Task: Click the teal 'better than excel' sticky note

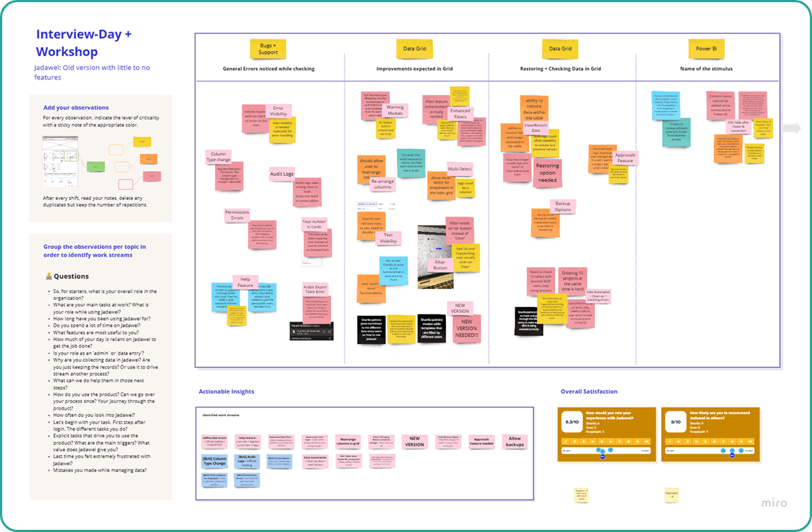Action: coord(411,162)
